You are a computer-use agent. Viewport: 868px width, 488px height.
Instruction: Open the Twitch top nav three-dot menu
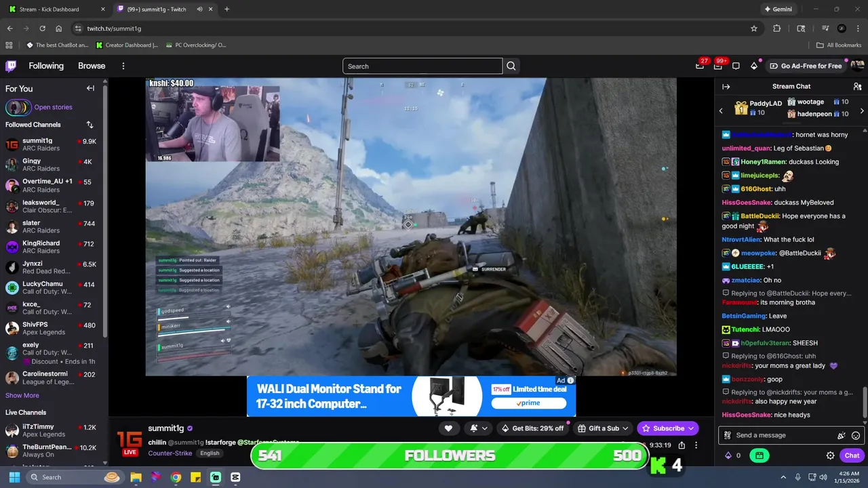[123, 66]
